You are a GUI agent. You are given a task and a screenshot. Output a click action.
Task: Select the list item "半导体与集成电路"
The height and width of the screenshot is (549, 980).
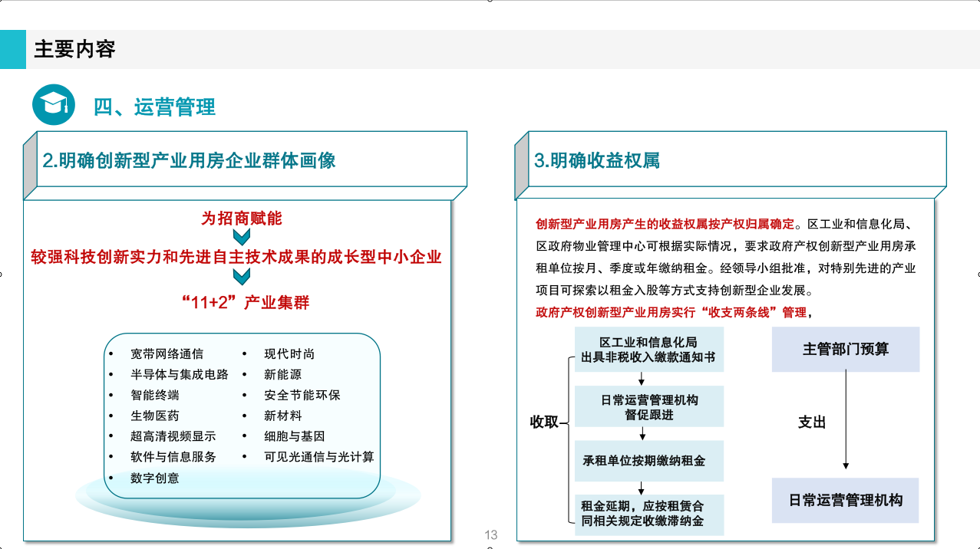[x=180, y=374]
